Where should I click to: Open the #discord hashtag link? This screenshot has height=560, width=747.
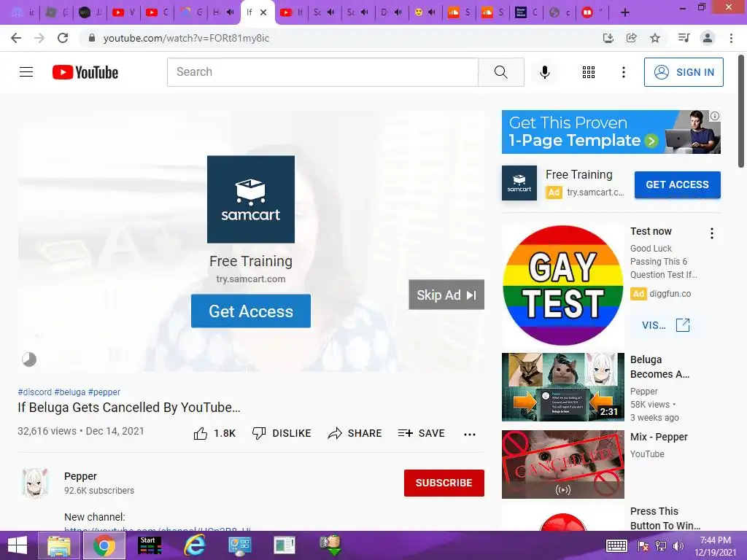[x=35, y=392]
